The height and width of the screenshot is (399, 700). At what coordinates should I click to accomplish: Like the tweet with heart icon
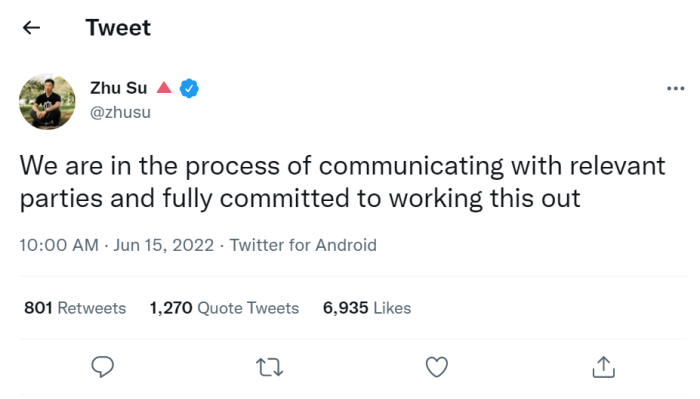[437, 367]
